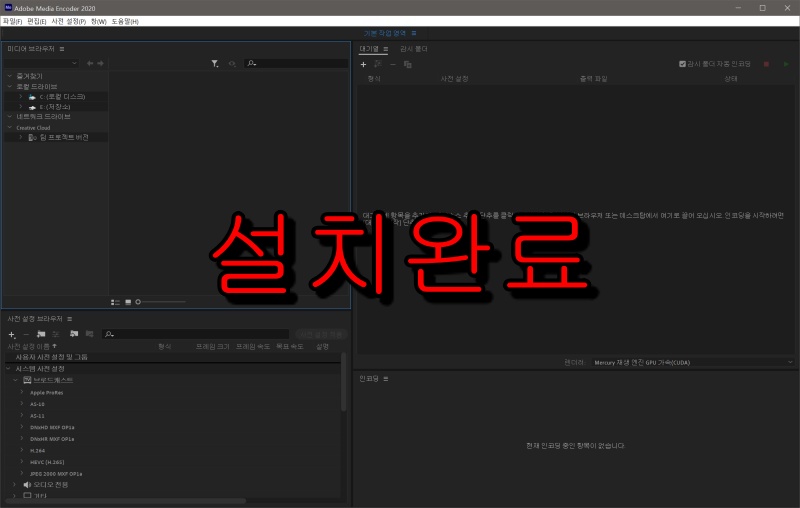Click the 프레임 속도 column header
Screen dimensions: 800x508
coord(253,346)
